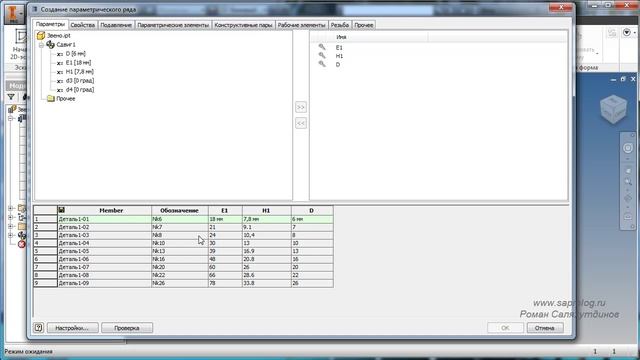Click the Настройки... button
Screen dimensions: 640x360
72,328
